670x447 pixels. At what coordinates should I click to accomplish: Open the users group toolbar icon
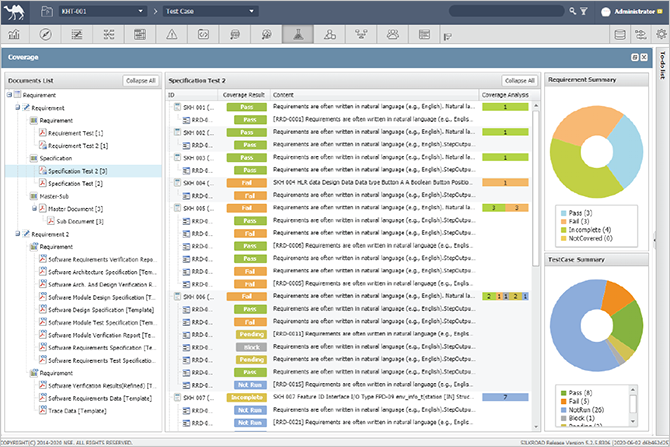click(393, 34)
